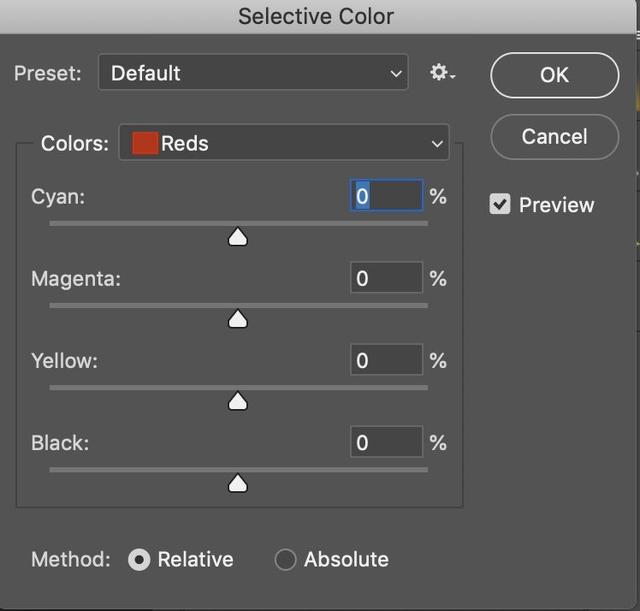Click into the Magenta percentage field

click(387, 278)
